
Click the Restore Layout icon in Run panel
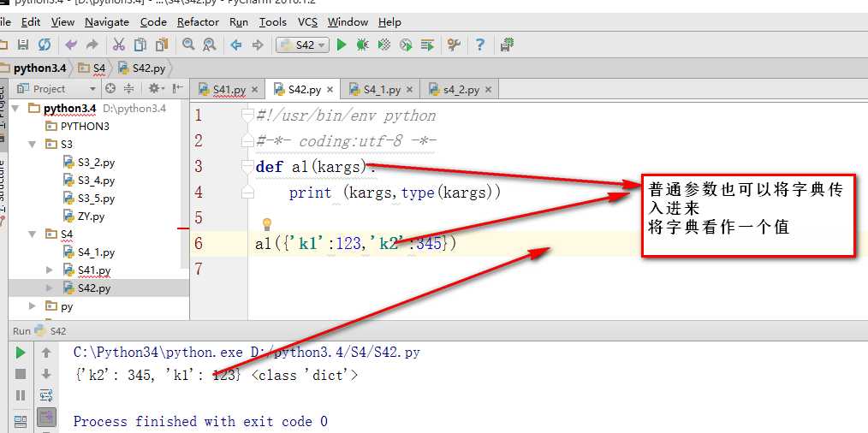[21, 421]
